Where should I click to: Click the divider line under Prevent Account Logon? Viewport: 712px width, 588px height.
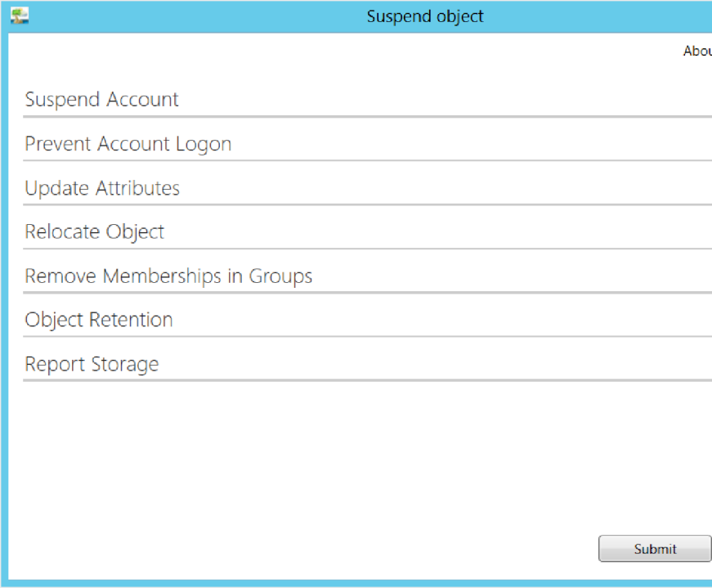367,160
